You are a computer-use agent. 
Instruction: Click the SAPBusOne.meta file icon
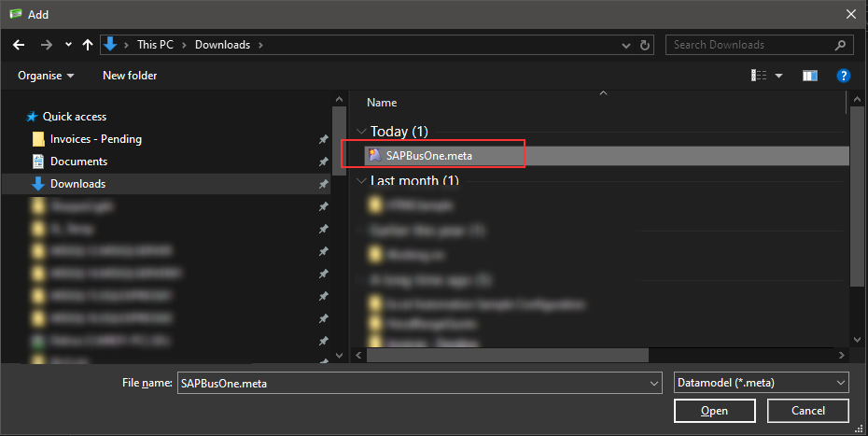tap(375, 155)
